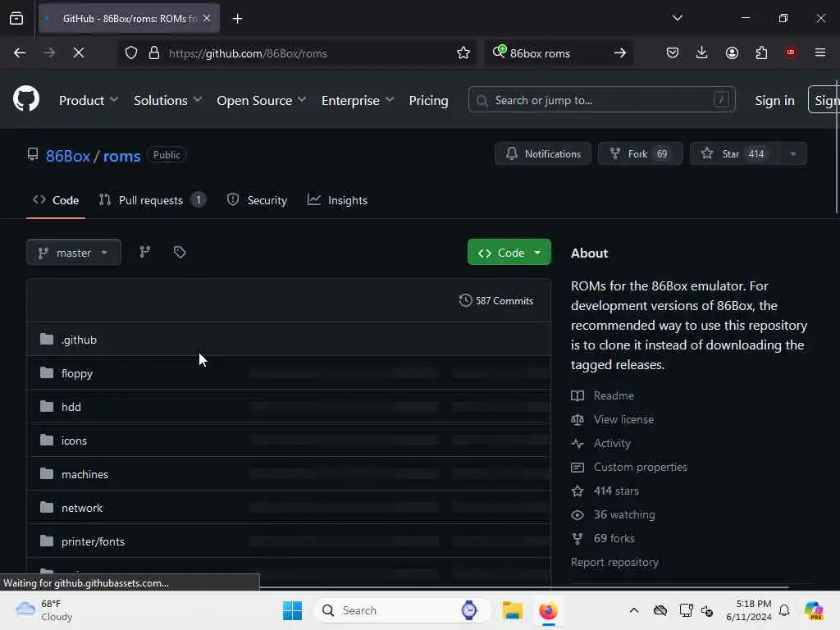Open the green Code dropdown button
This screenshot has height=630, width=840.
(509, 253)
